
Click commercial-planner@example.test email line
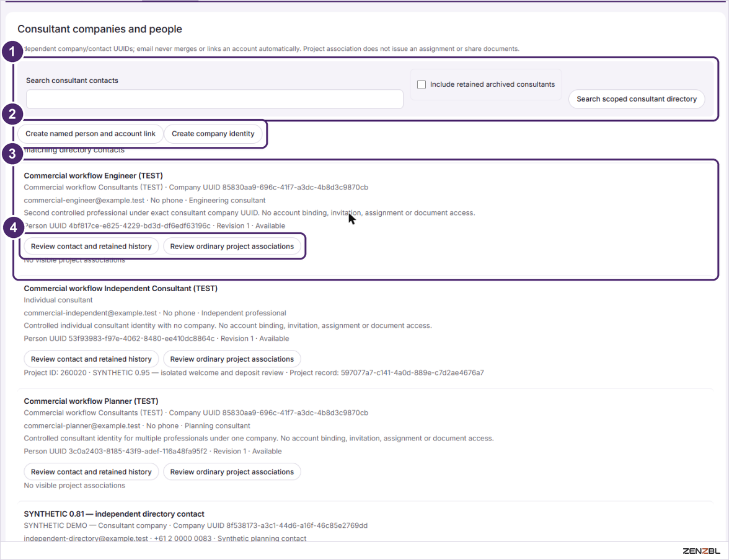tap(136, 426)
